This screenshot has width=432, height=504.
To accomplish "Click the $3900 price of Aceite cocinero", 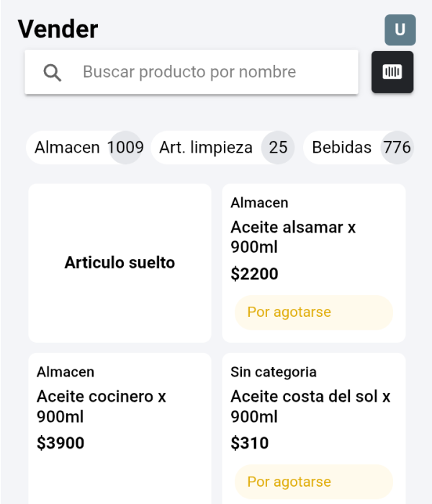I will tap(60, 443).
